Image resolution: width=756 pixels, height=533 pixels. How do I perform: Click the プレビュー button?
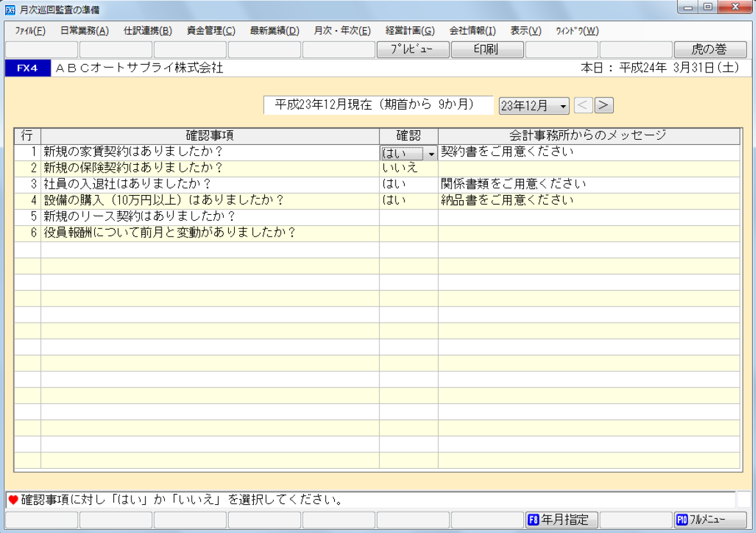pyautogui.click(x=412, y=49)
